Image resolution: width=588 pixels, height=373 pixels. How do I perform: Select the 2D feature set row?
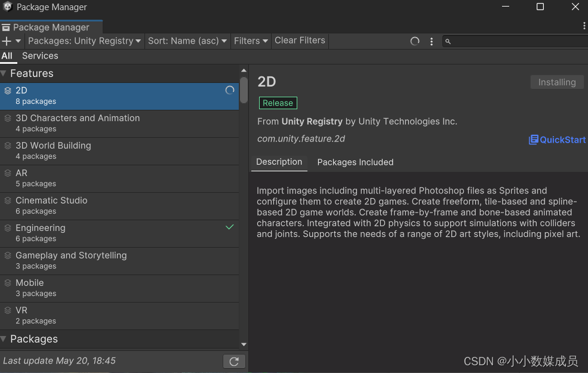(x=119, y=96)
